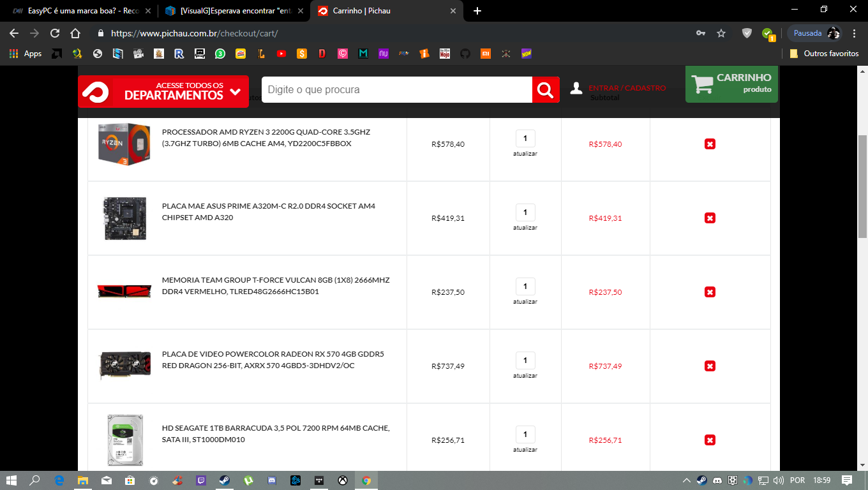Go back to previous page
This screenshot has height=490, width=868.
14,33
